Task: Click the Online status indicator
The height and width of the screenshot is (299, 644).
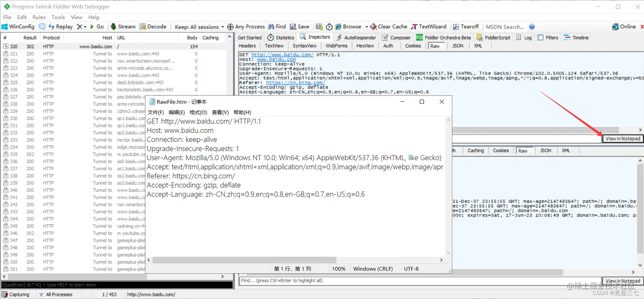Action: point(624,26)
